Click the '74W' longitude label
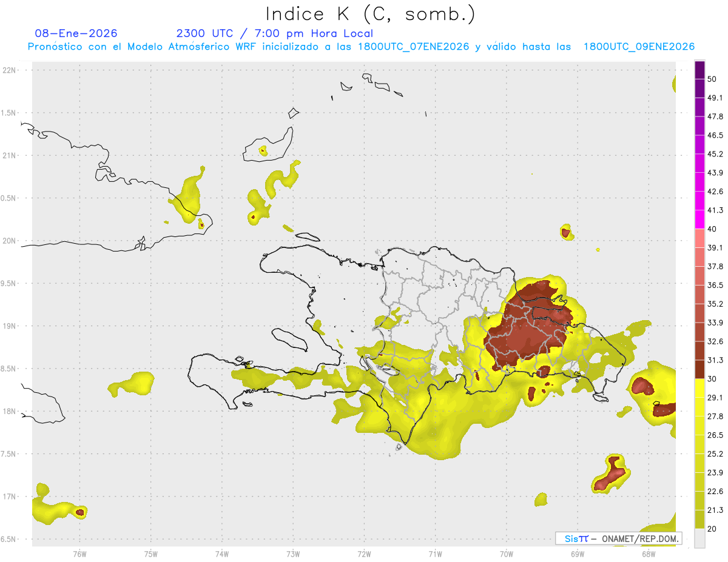Image resolution: width=728 pixels, height=562 pixels. tap(221, 554)
